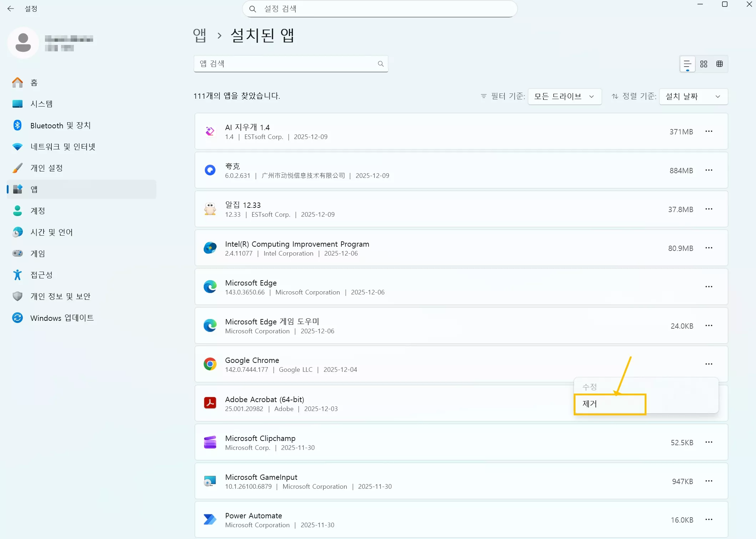Select the 게임 sidebar icon
The height and width of the screenshot is (539, 756).
coord(17,253)
